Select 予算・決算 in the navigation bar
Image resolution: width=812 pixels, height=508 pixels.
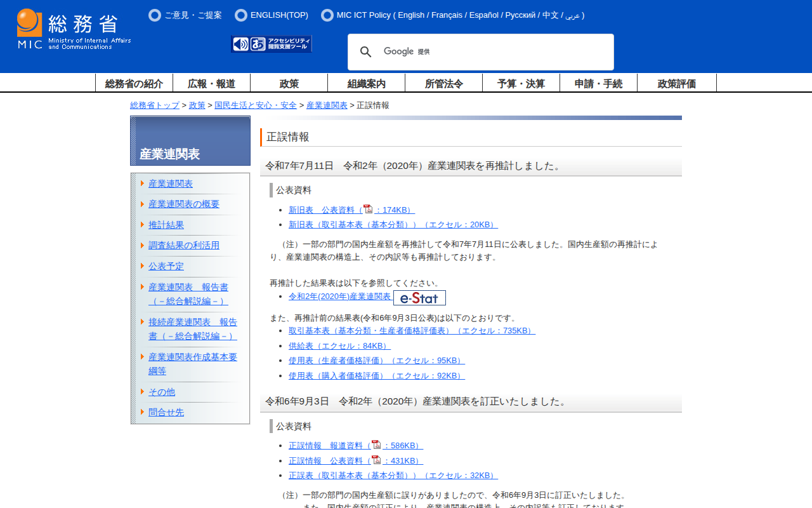point(521,83)
